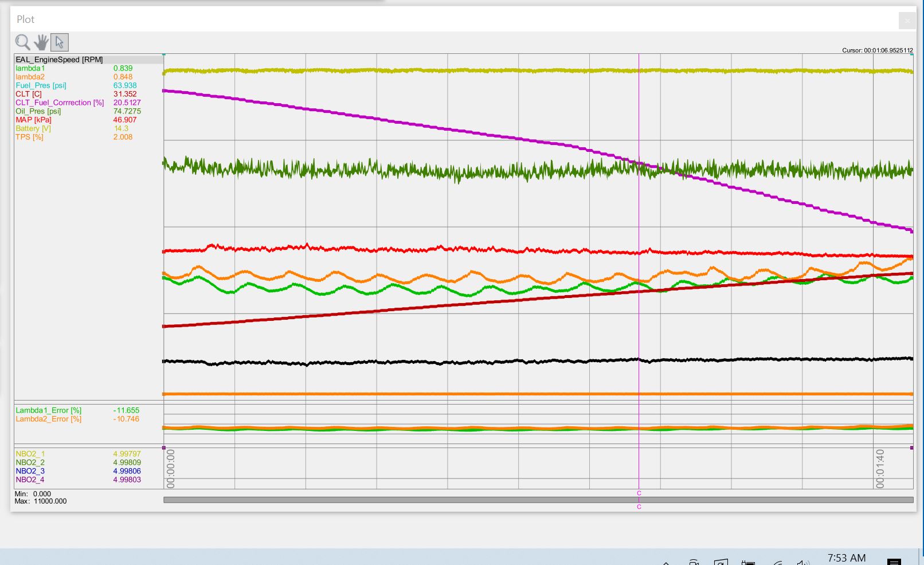The image size is (924, 565).
Task: Click the magenta cursor marker below timeline
Action: pos(639,493)
